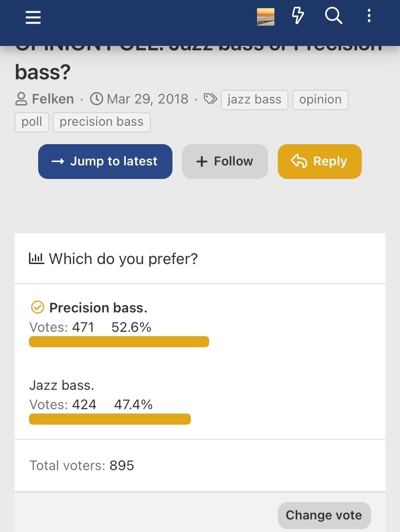This screenshot has width=400, height=532.
Task: Click the Jazz bass poll option
Action: tap(62, 385)
